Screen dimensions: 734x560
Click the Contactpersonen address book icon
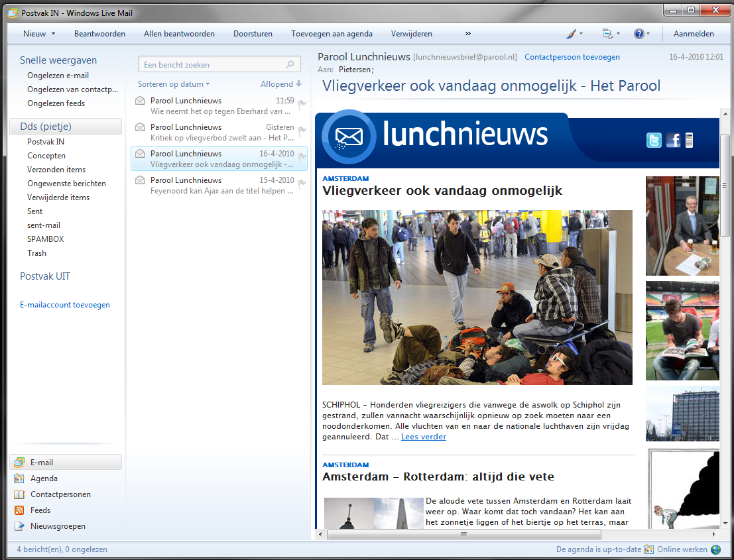pos(19,494)
